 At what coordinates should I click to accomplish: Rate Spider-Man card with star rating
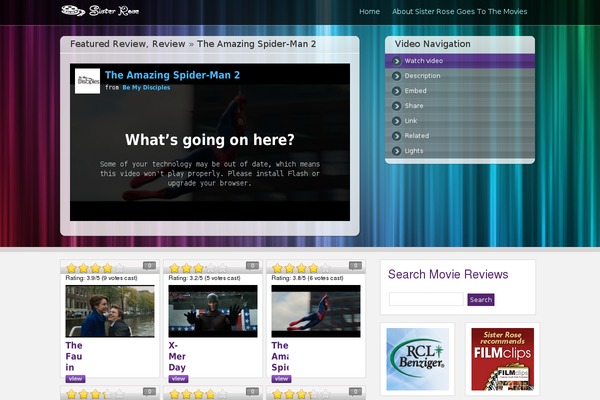click(x=301, y=268)
